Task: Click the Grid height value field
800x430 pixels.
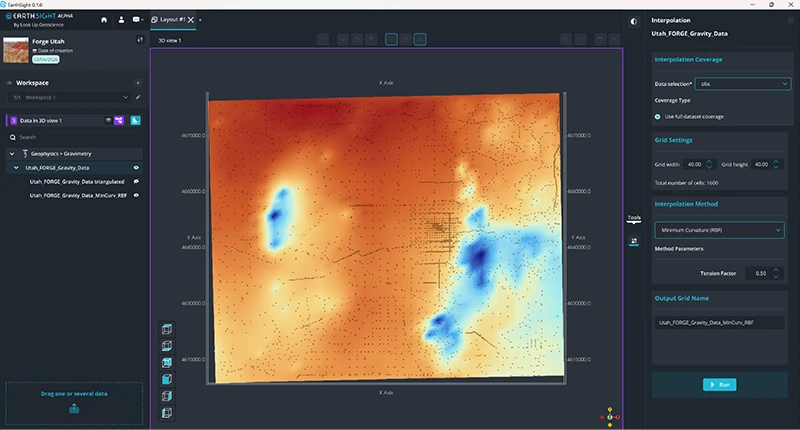Action: (761, 164)
